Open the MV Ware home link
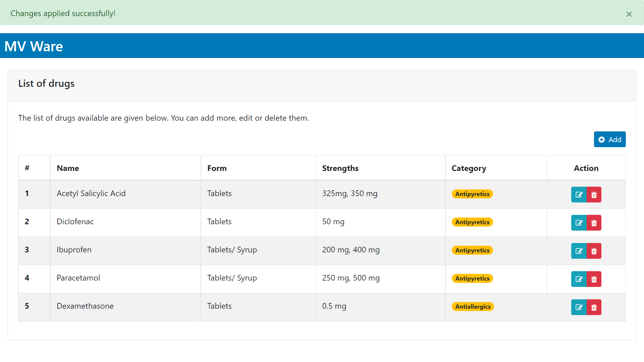The height and width of the screenshot is (362, 644). (34, 46)
